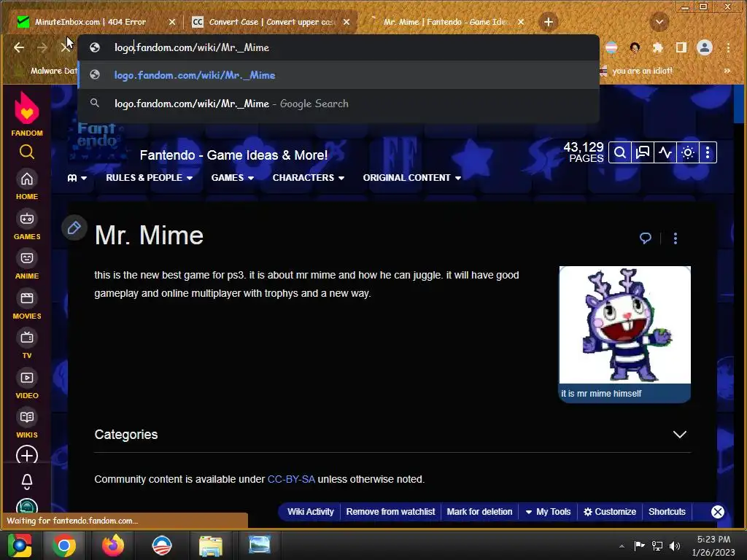Open the ANIME sidebar section
The image size is (747, 560).
(27, 265)
